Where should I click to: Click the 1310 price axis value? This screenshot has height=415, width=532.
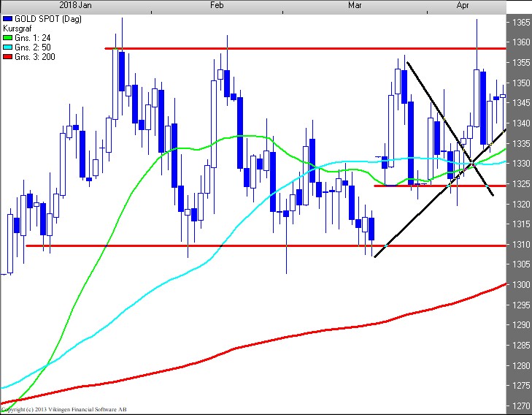click(521, 244)
